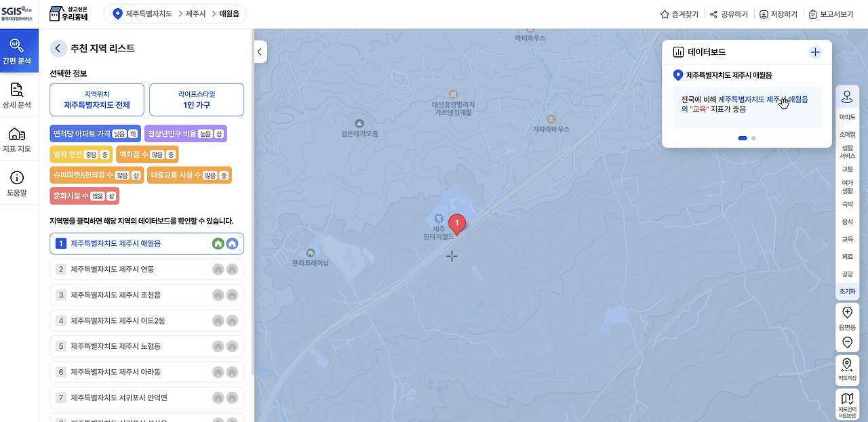
Task: Open 지표 지도 sidebar icon
Action: click(19, 140)
